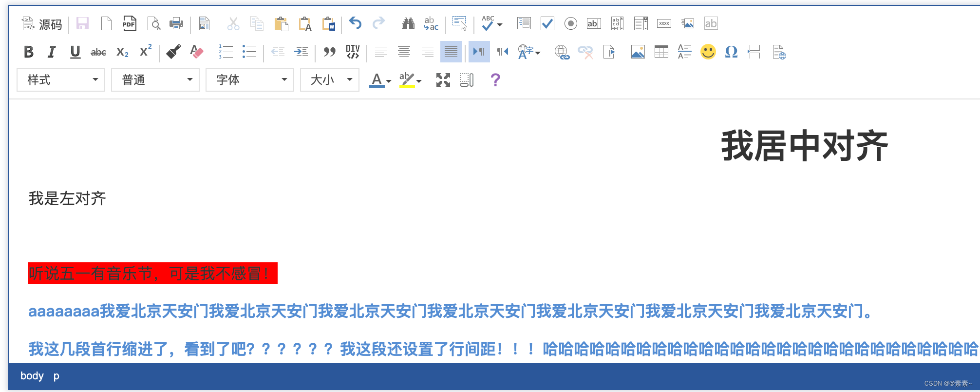Viewport: 980px width, 392px height.
Task: Insert a checkbox field
Action: click(547, 23)
